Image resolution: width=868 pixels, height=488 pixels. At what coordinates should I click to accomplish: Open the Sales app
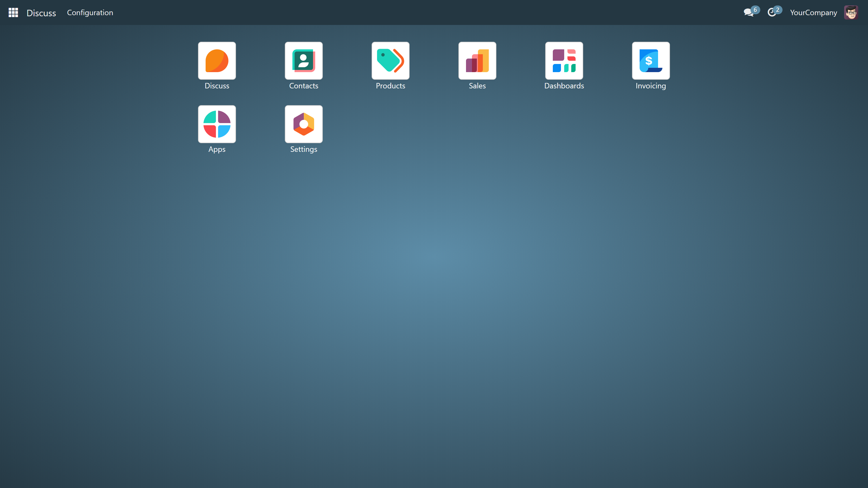tap(477, 61)
